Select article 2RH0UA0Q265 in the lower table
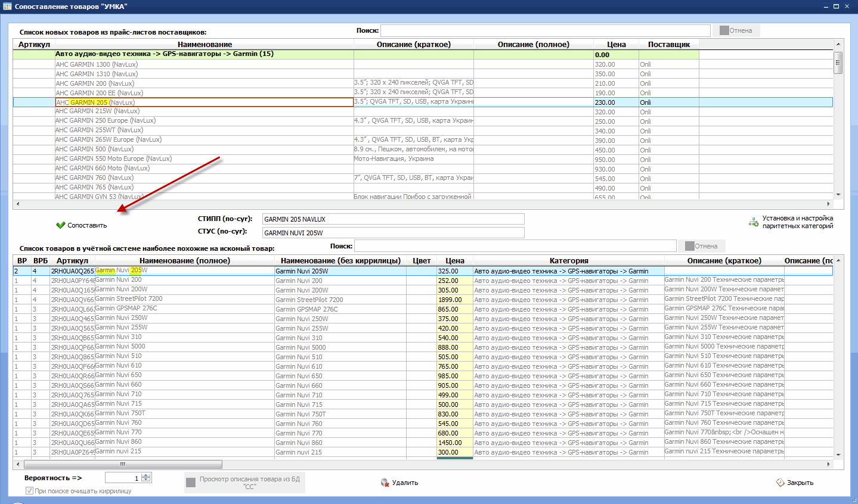The height and width of the screenshot is (504, 858). (72, 271)
